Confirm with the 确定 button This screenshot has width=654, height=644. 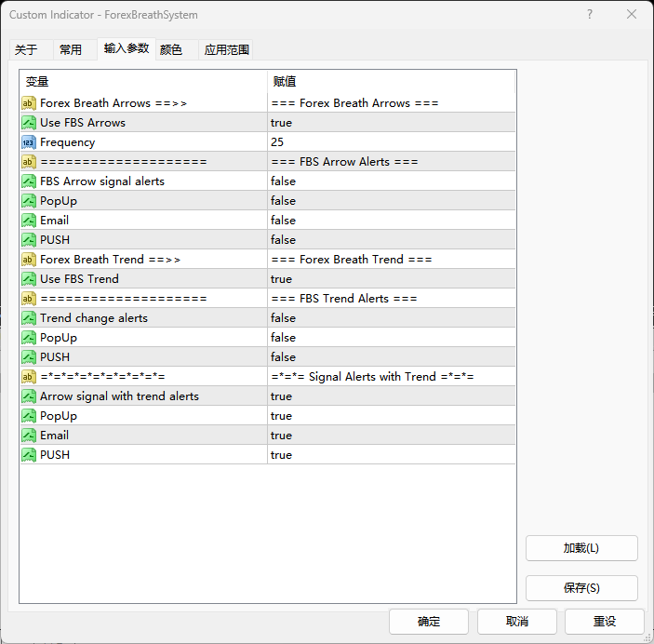pos(429,622)
